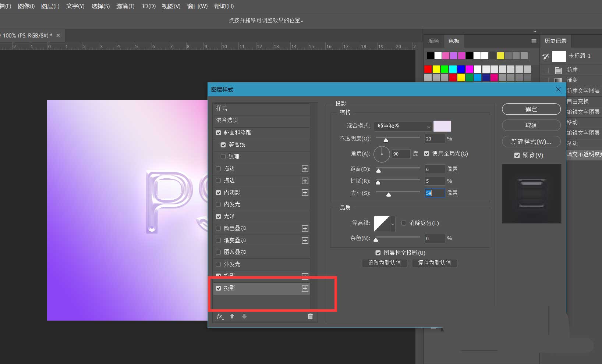The width and height of the screenshot is (602, 364).
Task: Select the 新建文字图层 history state
Action: (x=583, y=90)
